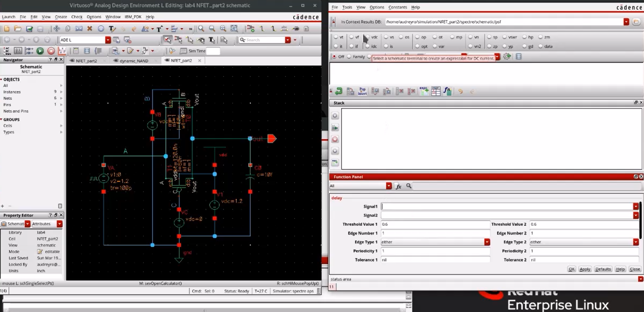Image resolution: width=644 pixels, height=312 pixels.
Task: Click the Apply button
Action: (585, 269)
